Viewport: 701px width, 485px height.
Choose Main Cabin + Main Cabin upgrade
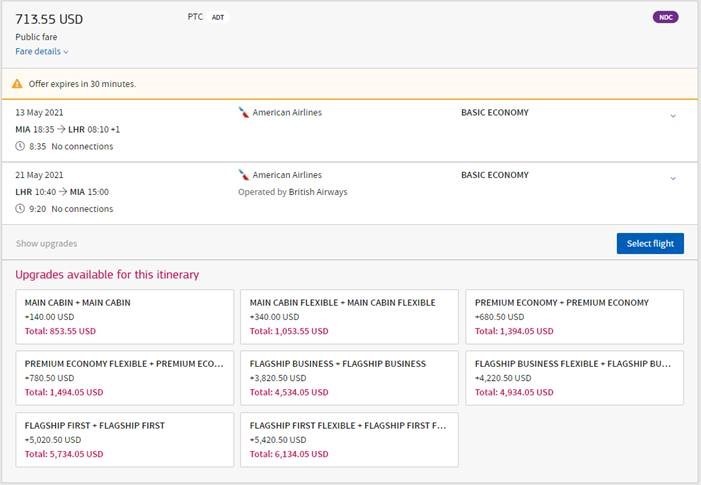point(125,316)
